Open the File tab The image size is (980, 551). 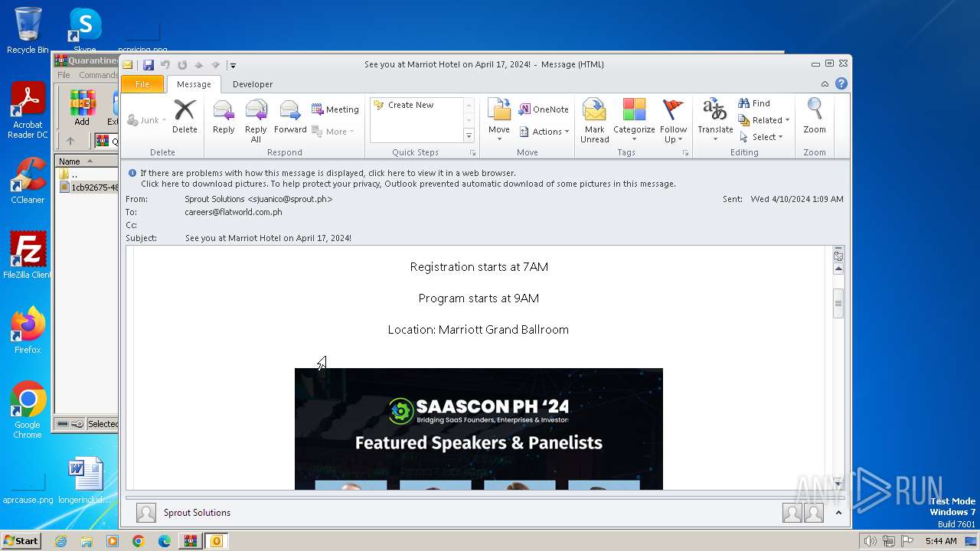pyautogui.click(x=142, y=84)
